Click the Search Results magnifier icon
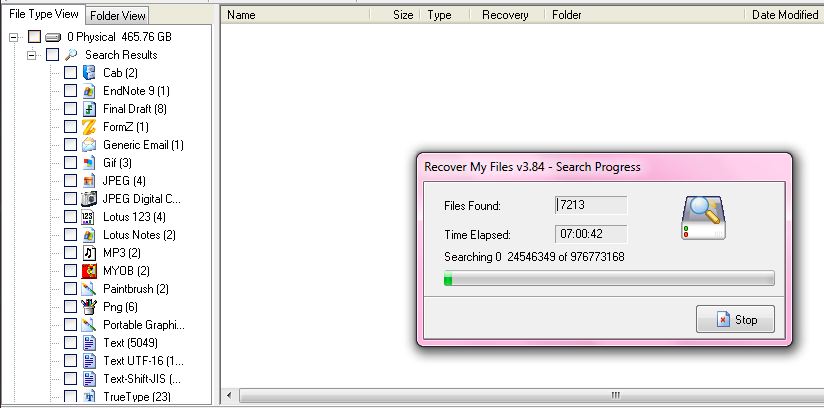 tap(71, 55)
